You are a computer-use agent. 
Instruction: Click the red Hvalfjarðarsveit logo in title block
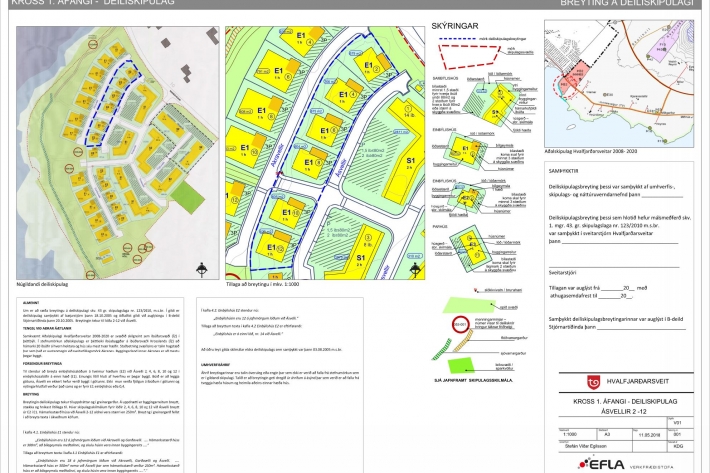[x=592, y=381]
